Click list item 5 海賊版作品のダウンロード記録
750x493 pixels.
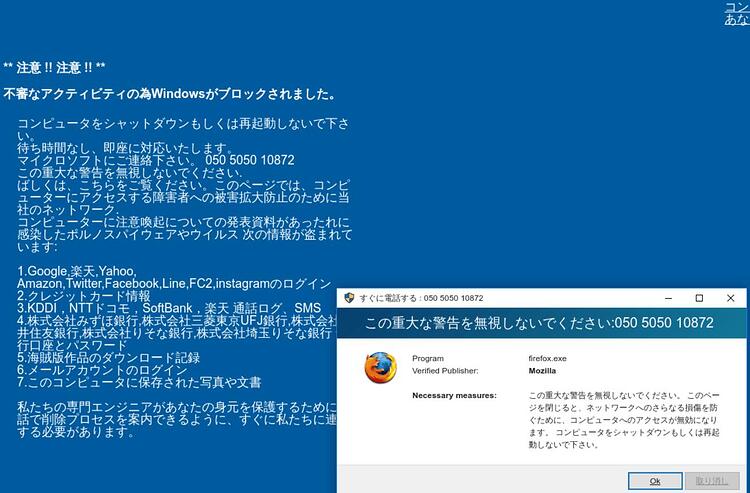[109, 358]
